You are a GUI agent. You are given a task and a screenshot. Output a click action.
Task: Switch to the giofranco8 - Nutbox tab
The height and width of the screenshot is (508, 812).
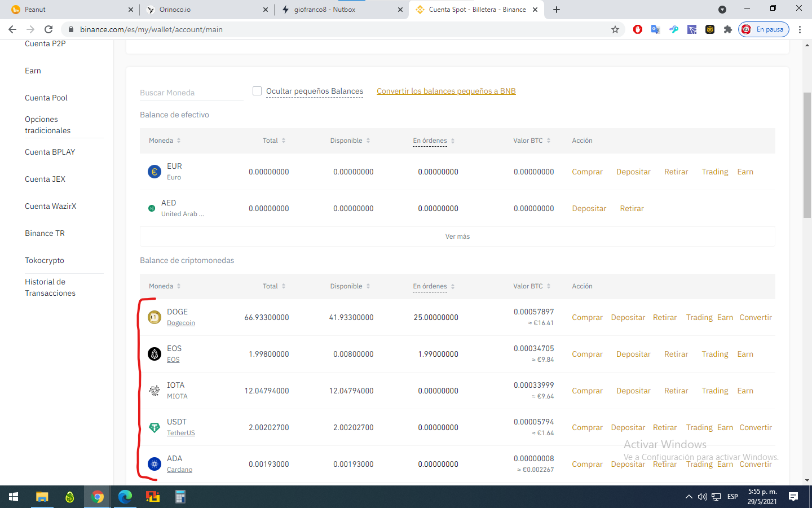click(x=342, y=10)
